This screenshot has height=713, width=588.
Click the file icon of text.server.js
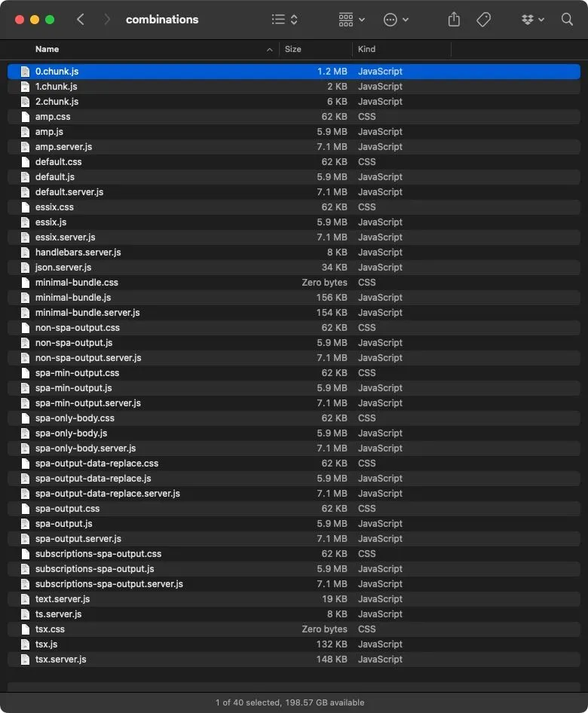tap(26, 599)
